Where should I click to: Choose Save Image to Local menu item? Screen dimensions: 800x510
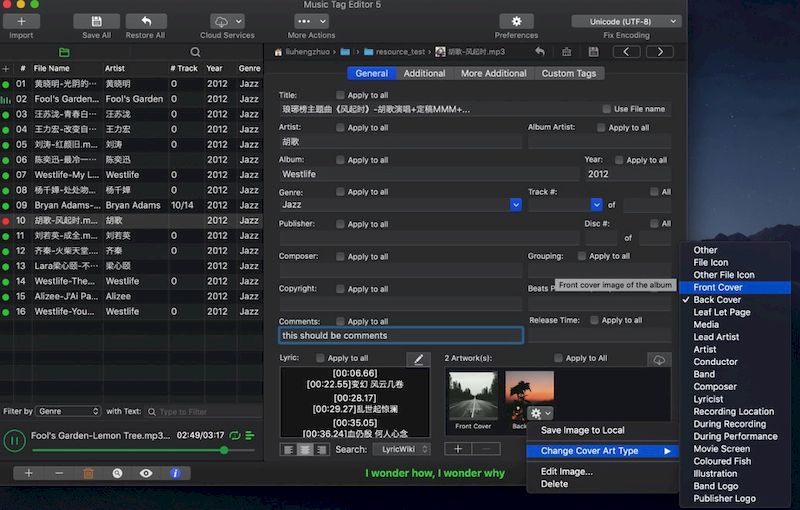coord(582,430)
